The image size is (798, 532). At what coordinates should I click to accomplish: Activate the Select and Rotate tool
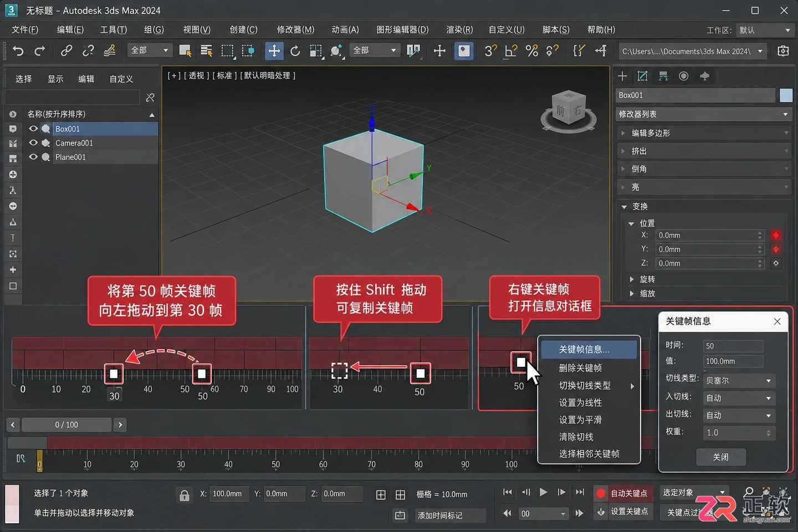tap(295, 51)
